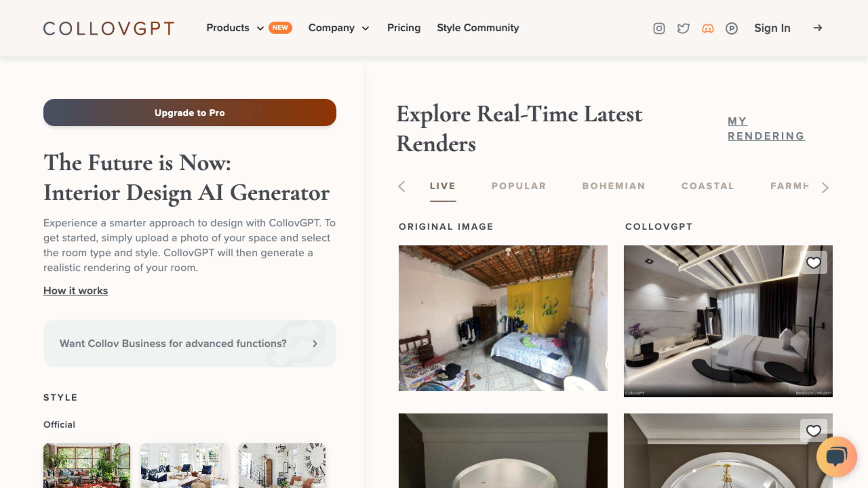Like the modern bedroom render with heart
868x488 pixels.
[x=814, y=263]
